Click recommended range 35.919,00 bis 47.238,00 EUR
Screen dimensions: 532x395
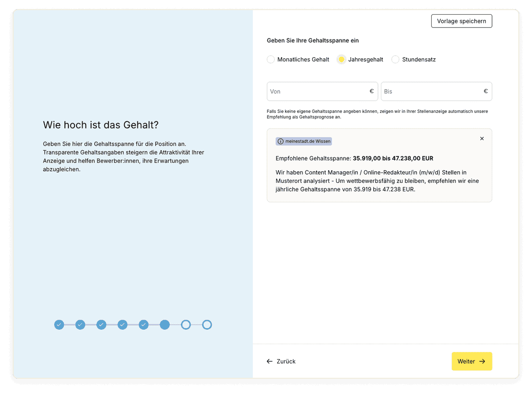[x=393, y=159]
